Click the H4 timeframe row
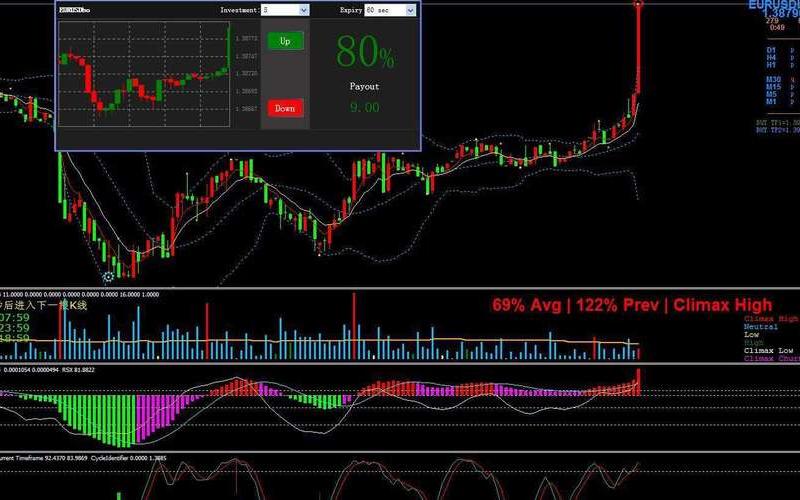 781,58
